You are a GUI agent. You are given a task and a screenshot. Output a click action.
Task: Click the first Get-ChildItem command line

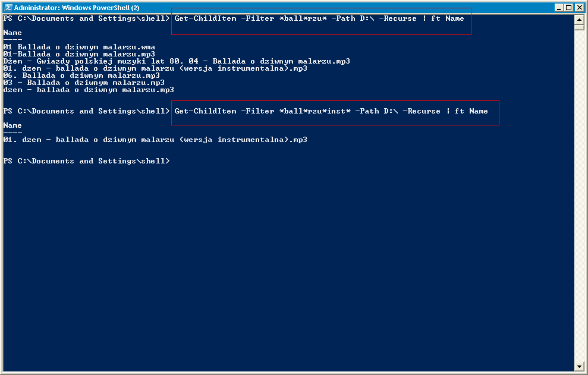point(319,18)
